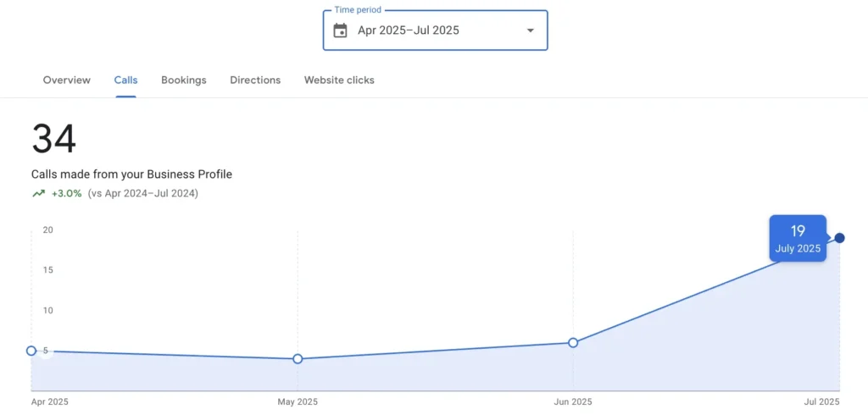Open the Bookings tab
Screen dimensions: 868x415
(184, 80)
